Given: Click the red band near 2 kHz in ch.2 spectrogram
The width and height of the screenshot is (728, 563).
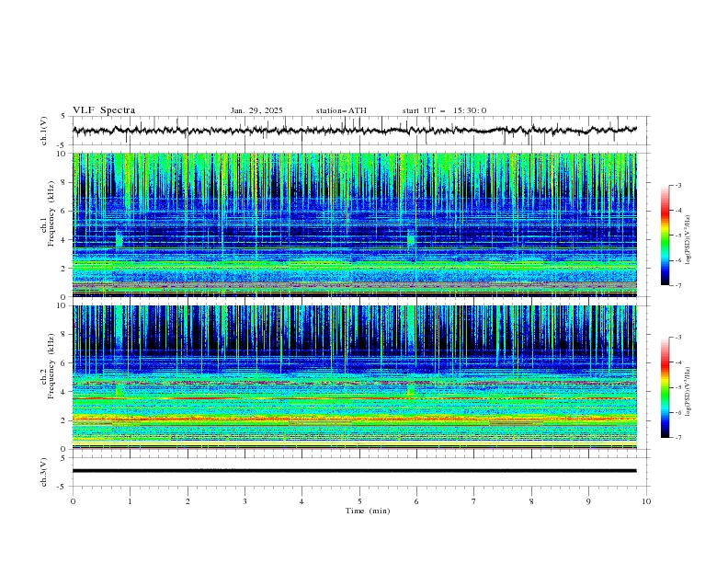Looking at the screenshot, I should coord(354,419).
